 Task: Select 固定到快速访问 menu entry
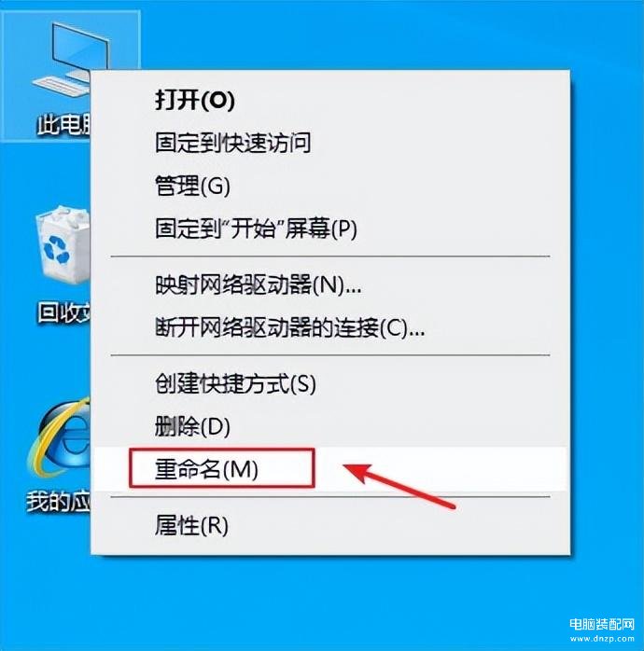click(232, 143)
